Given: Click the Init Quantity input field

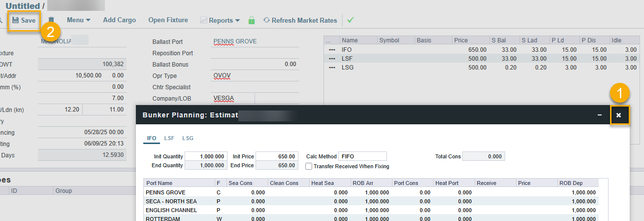Looking at the screenshot, I should [207, 156].
